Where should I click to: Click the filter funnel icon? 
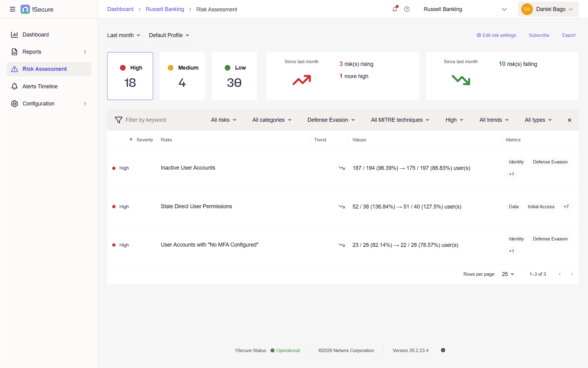119,120
